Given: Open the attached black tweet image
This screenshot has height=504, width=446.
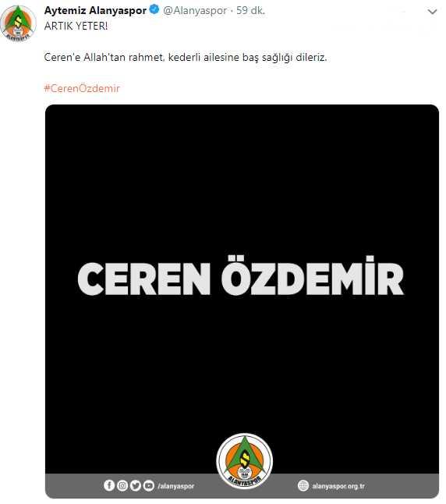Looking at the screenshot, I should coord(242,301).
